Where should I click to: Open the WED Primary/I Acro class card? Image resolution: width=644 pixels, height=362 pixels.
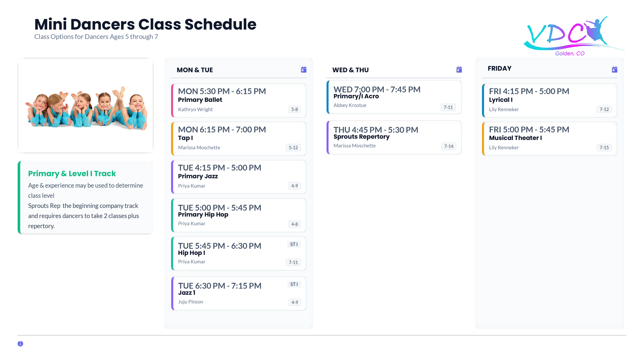coord(394,97)
